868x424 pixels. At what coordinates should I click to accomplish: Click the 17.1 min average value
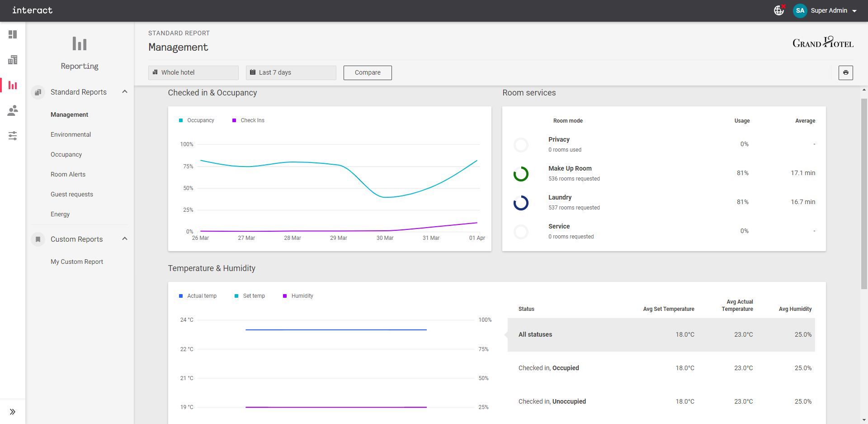(x=803, y=173)
